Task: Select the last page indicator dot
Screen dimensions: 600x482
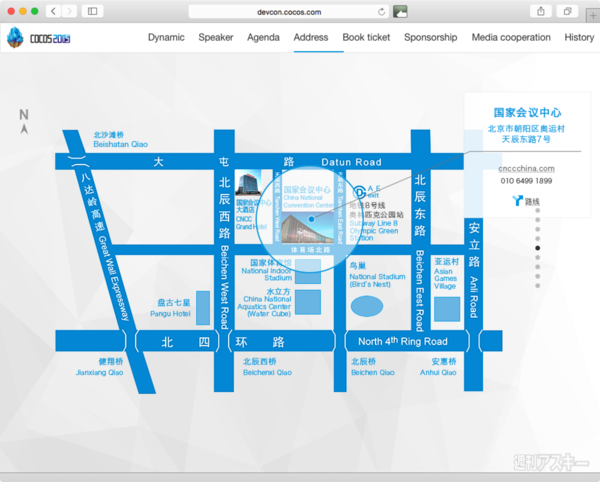Action: click(538, 286)
